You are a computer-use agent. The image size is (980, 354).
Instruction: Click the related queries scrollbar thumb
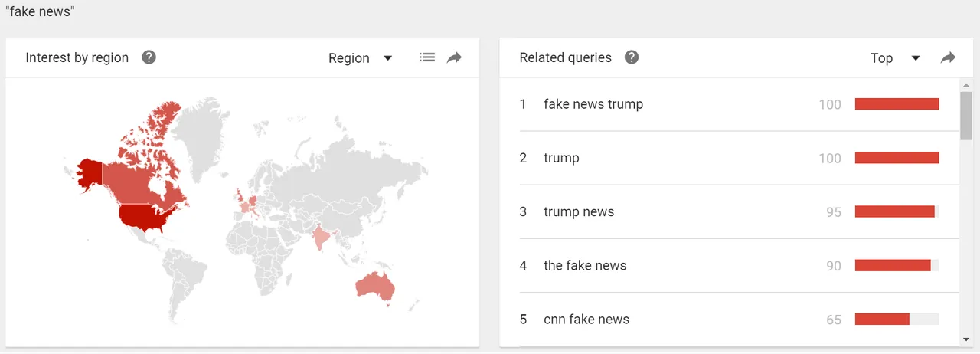966,116
